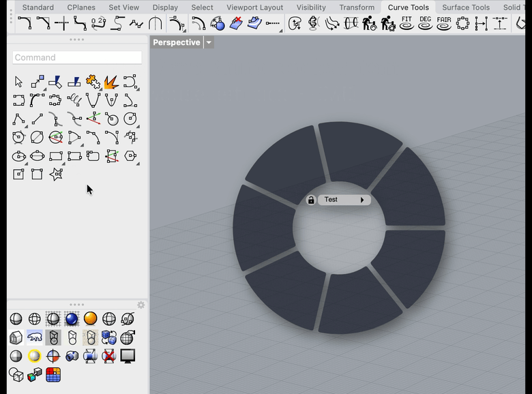Viewport: 532px width, 394px height.
Task: Click the color cube to gray cube icon
Action: (35, 375)
